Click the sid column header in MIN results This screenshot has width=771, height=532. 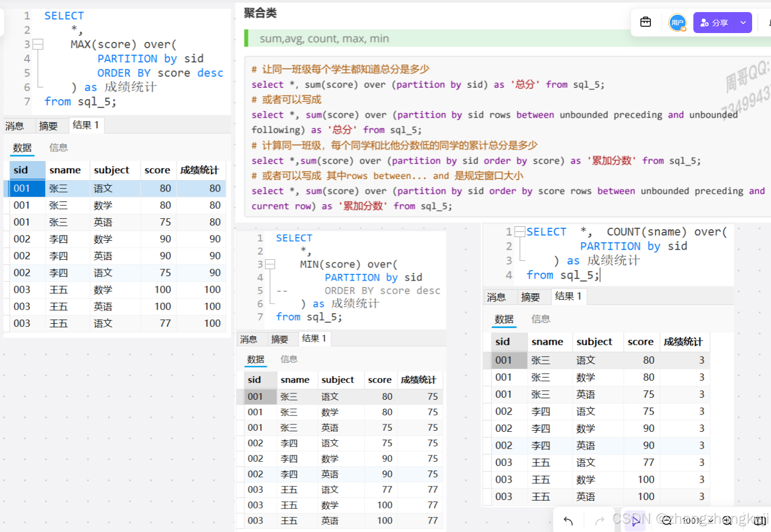[260, 380]
